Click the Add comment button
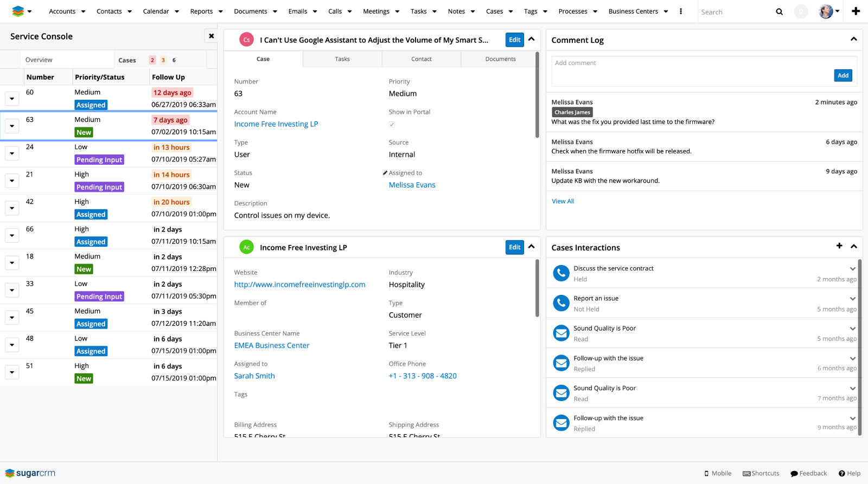The height and width of the screenshot is (484, 868). [x=843, y=75]
